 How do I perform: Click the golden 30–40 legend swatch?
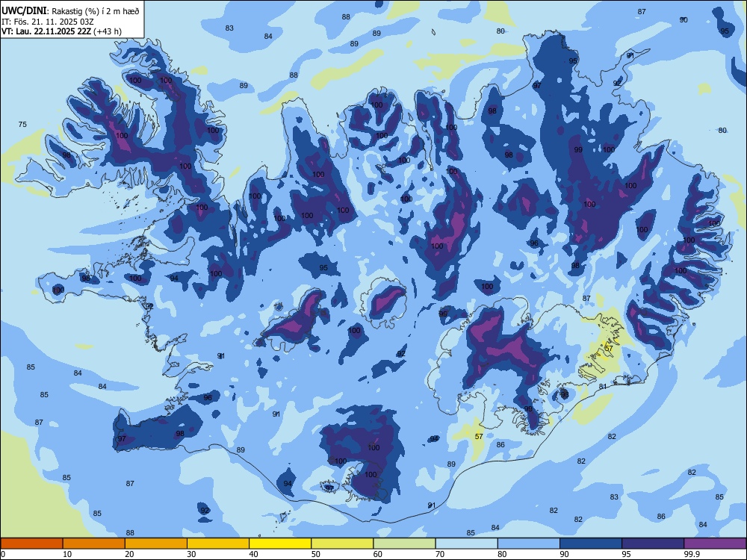(x=218, y=544)
